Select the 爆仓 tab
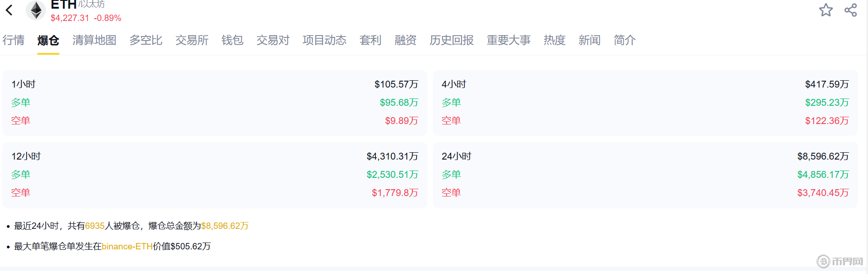 [48, 40]
